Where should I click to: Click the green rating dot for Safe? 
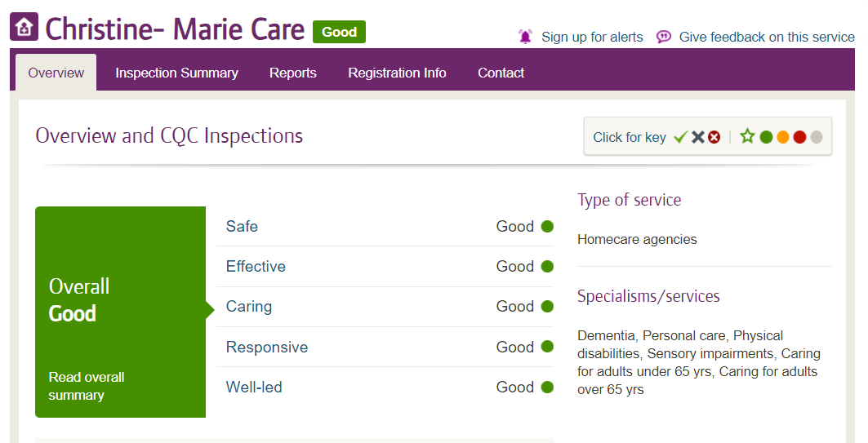pos(547,226)
